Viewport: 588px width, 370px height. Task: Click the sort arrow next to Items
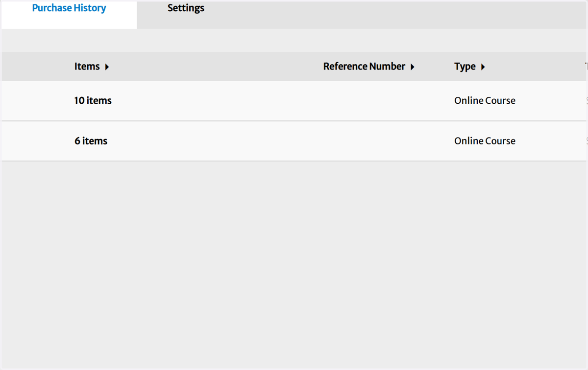(x=107, y=67)
